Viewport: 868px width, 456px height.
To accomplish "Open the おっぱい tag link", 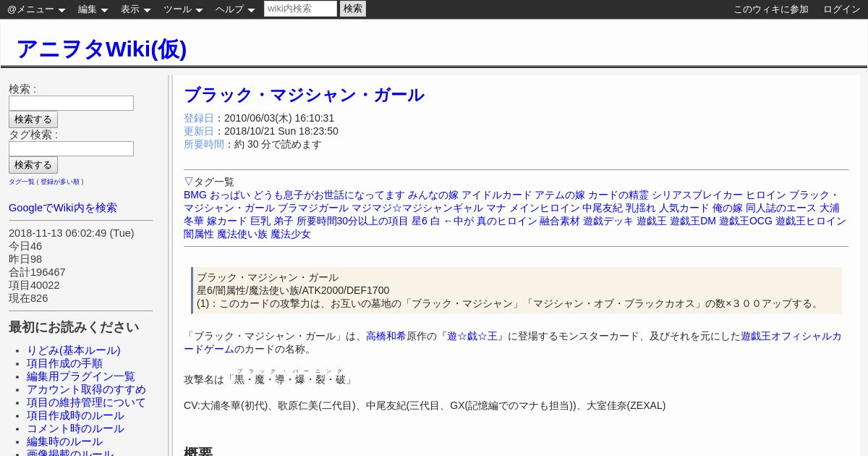I will coord(230,195).
